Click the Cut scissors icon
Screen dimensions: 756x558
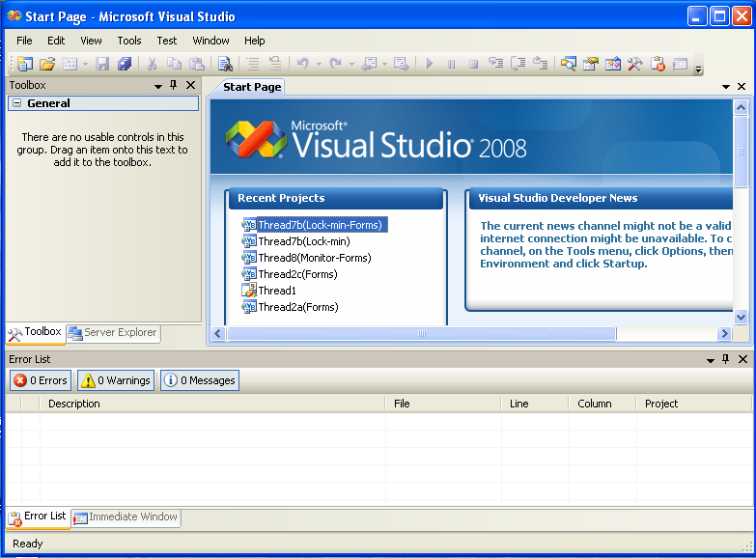click(152, 64)
